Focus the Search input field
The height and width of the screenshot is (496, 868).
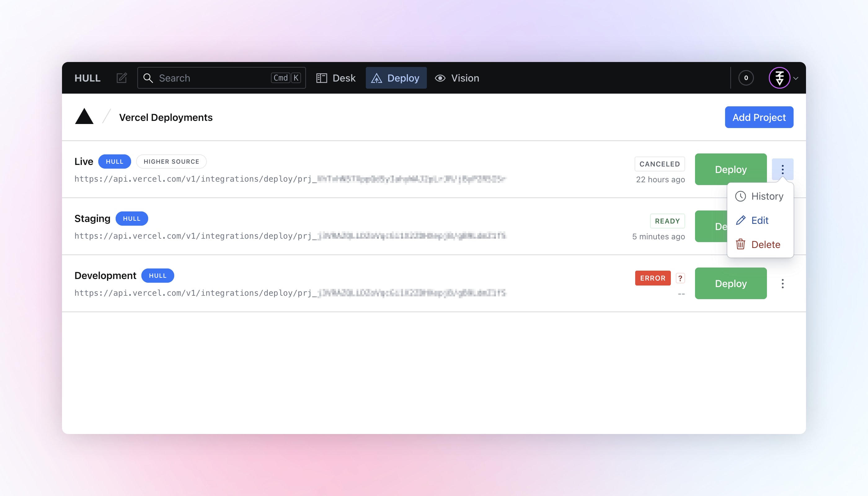(x=221, y=78)
